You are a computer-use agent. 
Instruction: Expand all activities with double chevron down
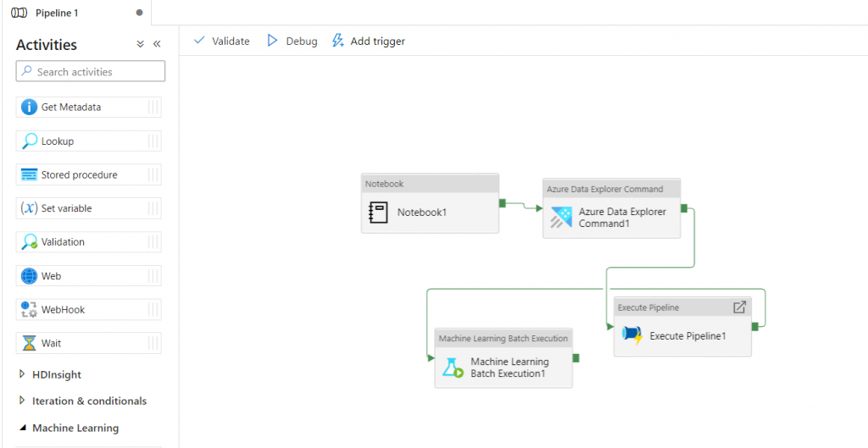pyautogui.click(x=140, y=44)
